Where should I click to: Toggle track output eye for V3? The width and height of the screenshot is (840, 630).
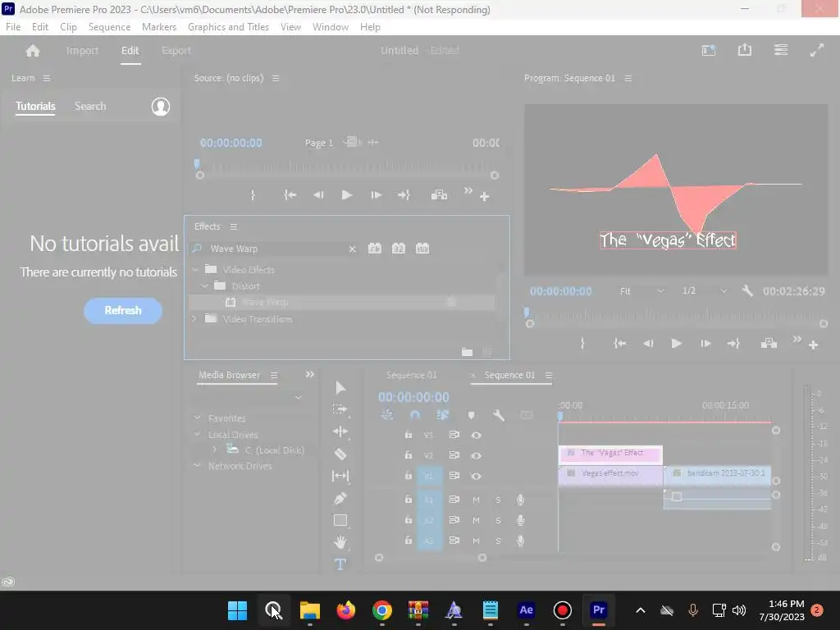[x=476, y=435]
